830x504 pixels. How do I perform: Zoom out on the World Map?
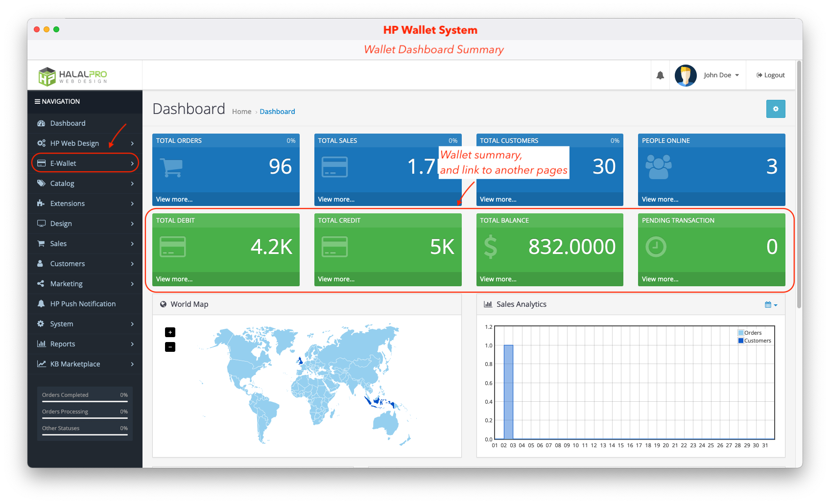tap(170, 347)
